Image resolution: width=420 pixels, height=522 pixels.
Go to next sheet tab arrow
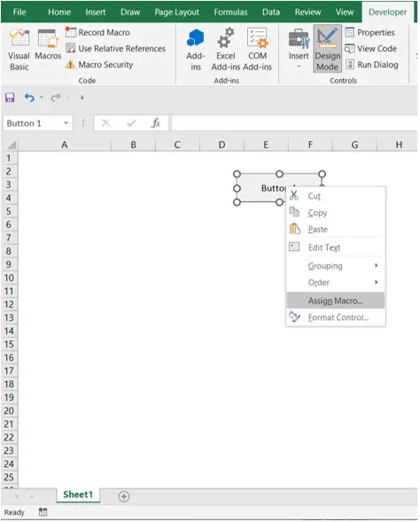(x=32, y=496)
